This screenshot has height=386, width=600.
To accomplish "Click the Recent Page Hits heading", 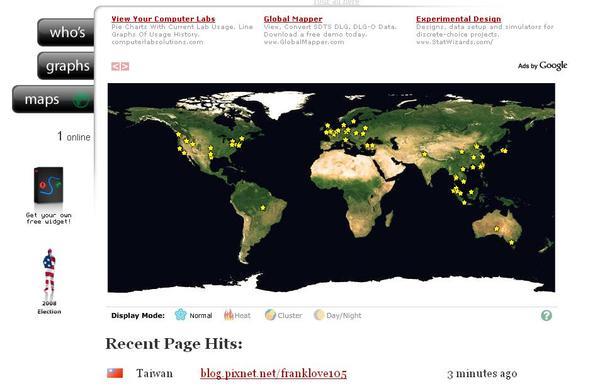I will (x=174, y=344).
